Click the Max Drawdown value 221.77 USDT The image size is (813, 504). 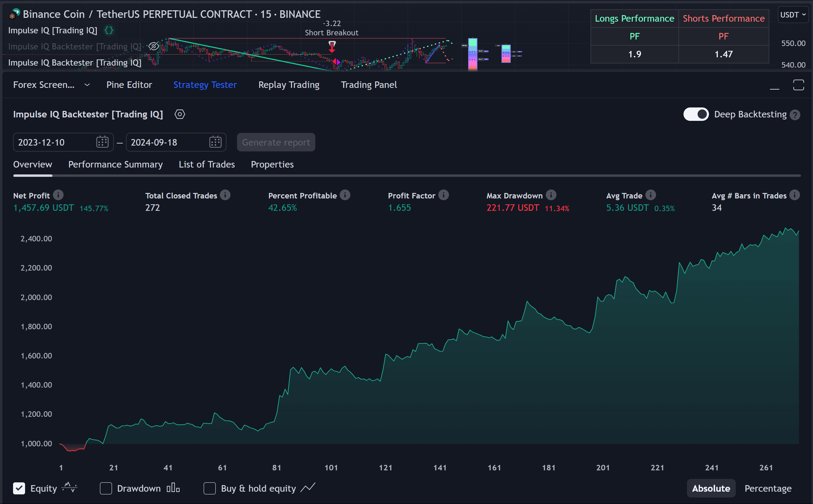coord(513,208)
